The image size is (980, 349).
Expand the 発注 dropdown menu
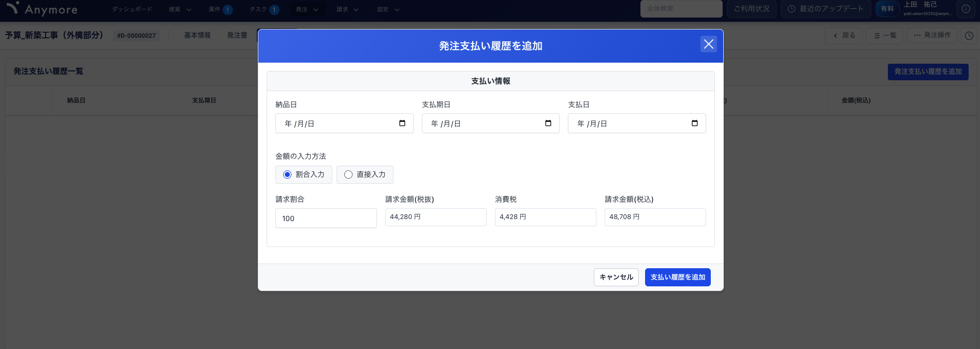pyautogui.click(x=307, y=9)
